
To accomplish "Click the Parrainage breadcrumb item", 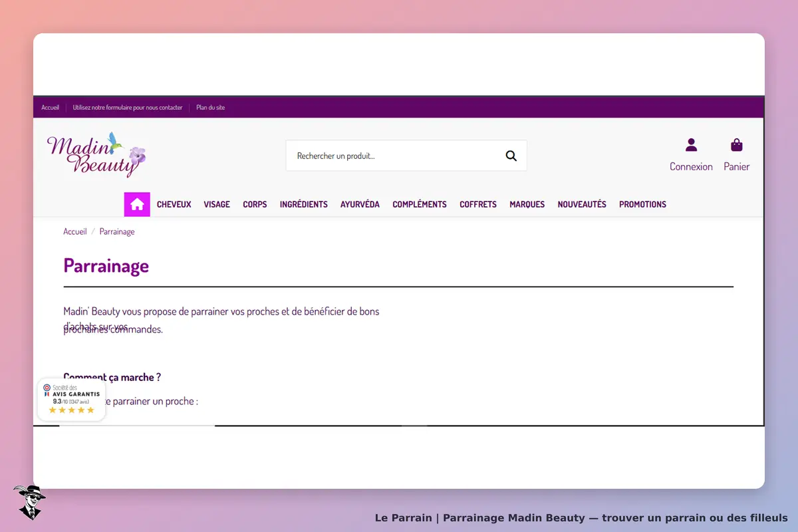I will click(x=117, y=231).
